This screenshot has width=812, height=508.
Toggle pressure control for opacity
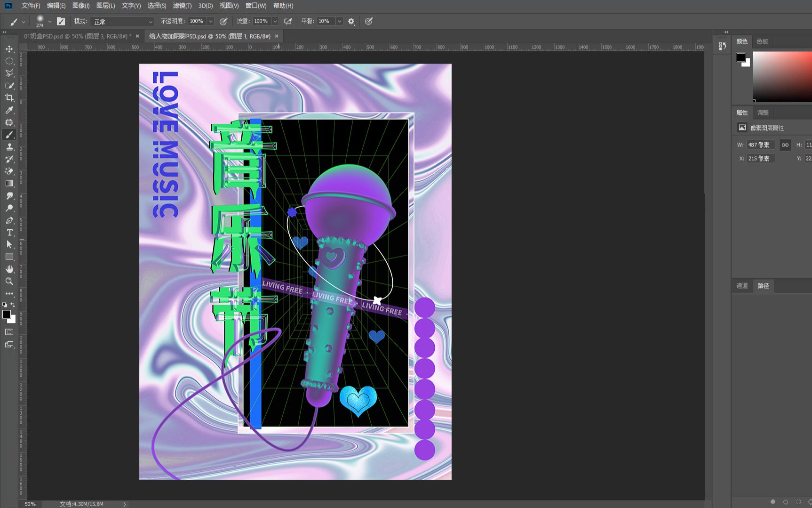(x=223, y=21)
